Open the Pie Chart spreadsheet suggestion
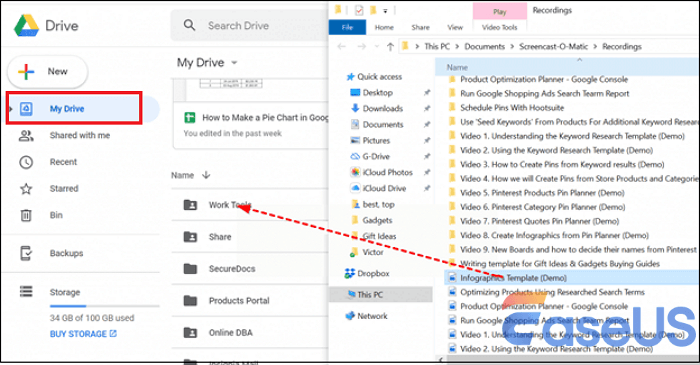 (x=251, y=125)
